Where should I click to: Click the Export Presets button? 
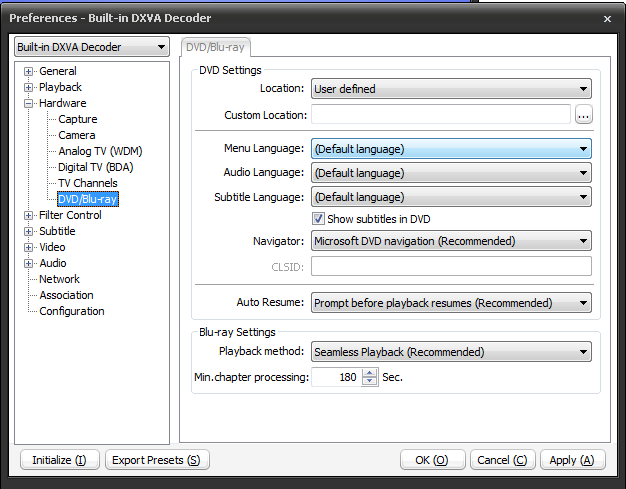click(x=157, y=460)
